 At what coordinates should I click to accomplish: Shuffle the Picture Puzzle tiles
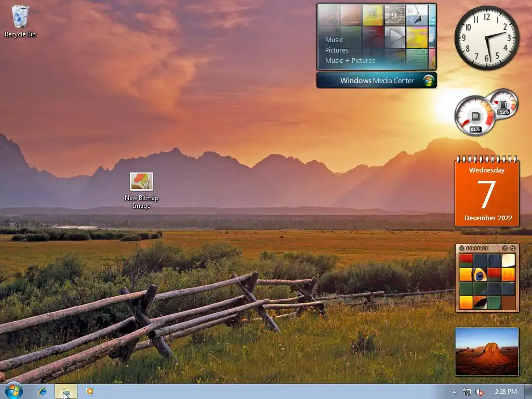pyautogui.click(x=513, y=248)
